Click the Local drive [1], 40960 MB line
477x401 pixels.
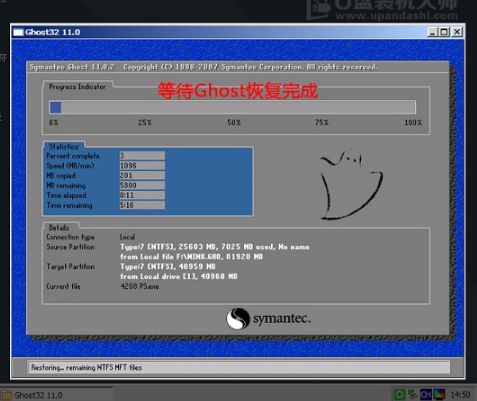pos(179,276)
